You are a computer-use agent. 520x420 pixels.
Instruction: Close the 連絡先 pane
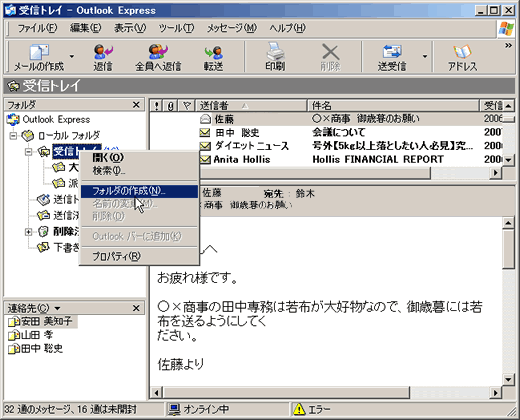[136, 308]
